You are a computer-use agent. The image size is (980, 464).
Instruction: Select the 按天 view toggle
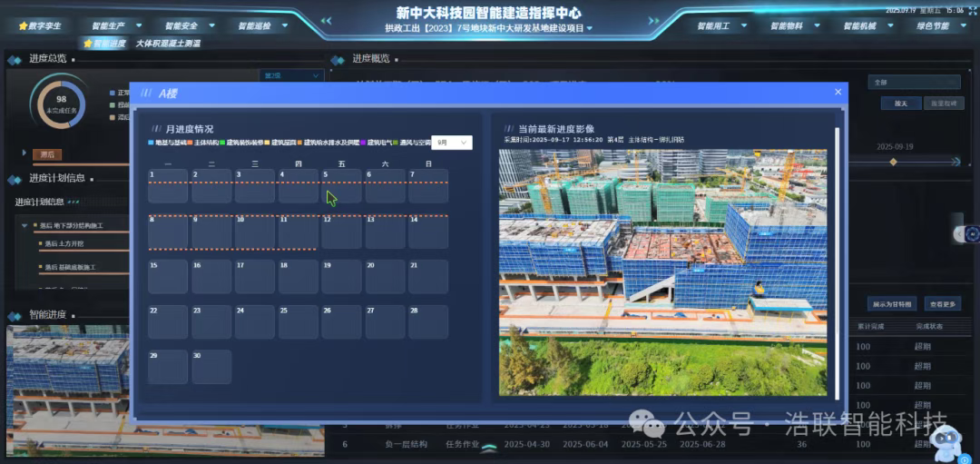click(x=900, y=104)
